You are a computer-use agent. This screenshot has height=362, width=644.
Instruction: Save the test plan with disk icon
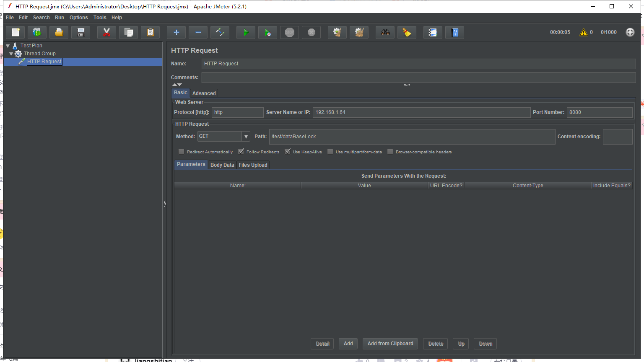[x=81, y=32]
